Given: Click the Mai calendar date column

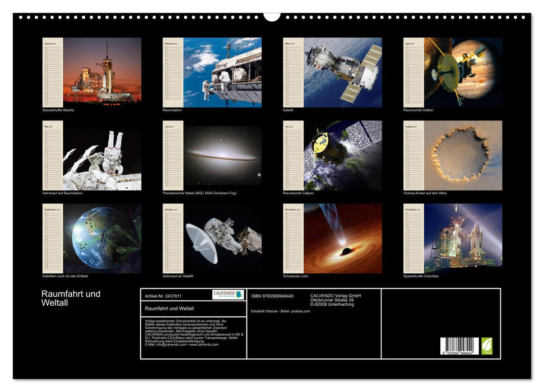Looking at the screenshot, I should coord(53,156).
